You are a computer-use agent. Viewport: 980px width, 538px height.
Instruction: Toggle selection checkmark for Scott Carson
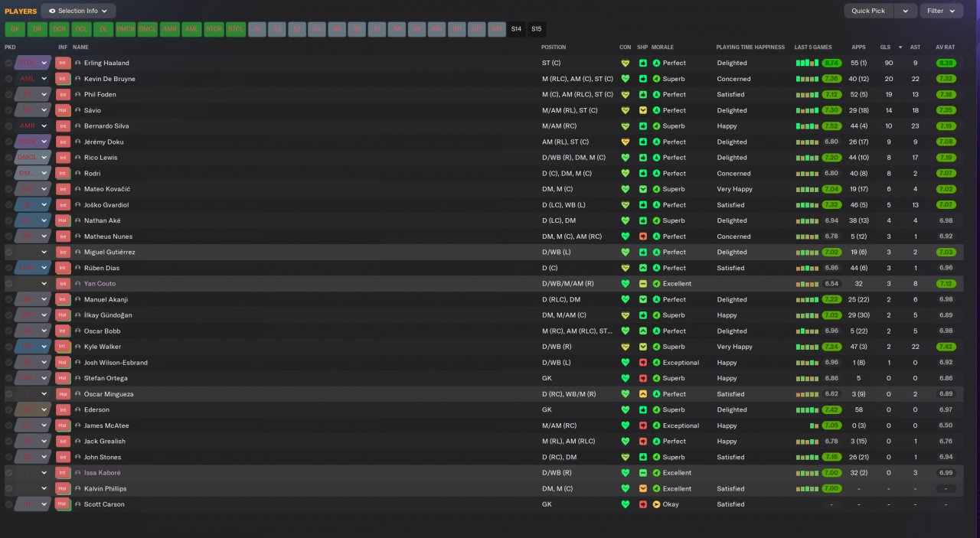[x=9, y=504]
